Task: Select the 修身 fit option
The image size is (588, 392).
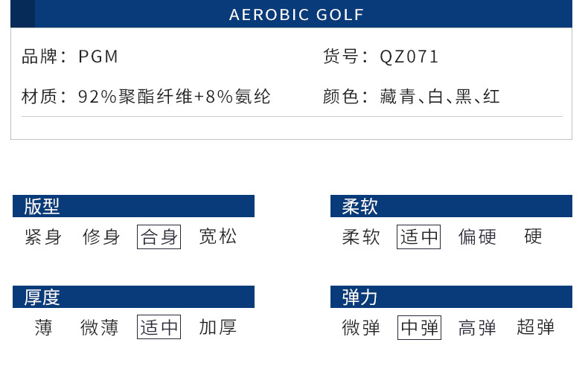Action: coord(101,237)
